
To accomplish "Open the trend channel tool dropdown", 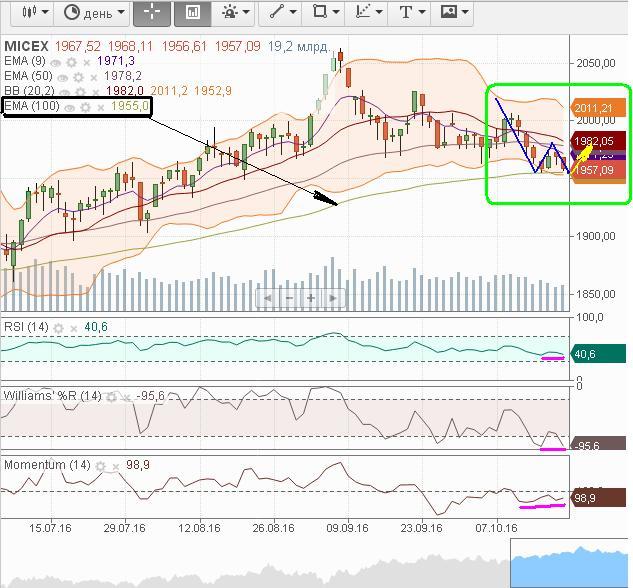I will point(379,12).
